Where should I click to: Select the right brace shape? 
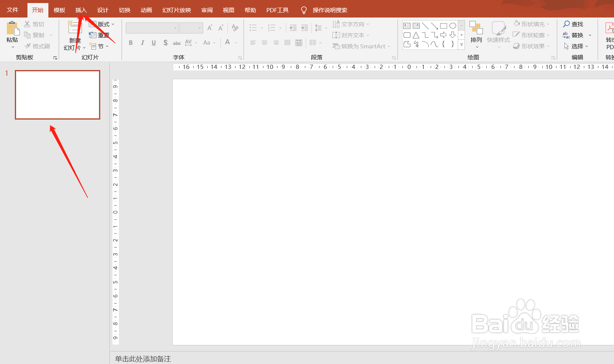[x=452, y=44]
